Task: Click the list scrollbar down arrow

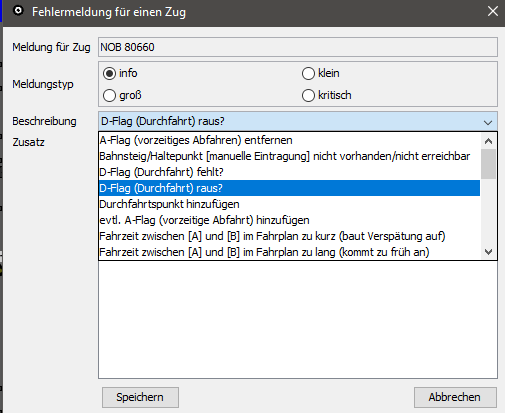Action: coord(488,252)
